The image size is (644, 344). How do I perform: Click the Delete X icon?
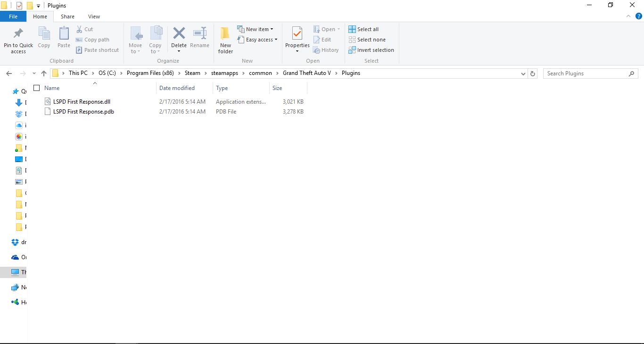(x=179, y=33)
